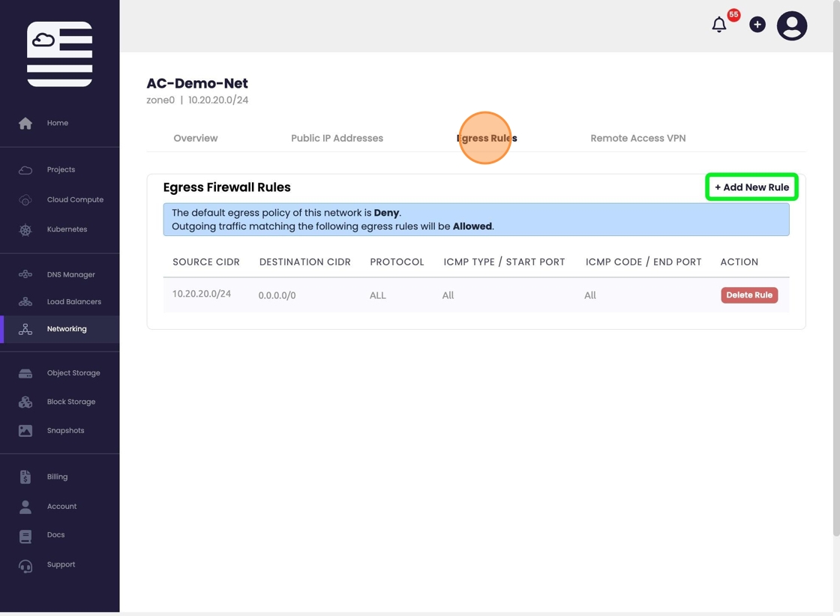Open Kubernetes helm wheel icon
Screen dimensions: 840x616
pyautogui.click(x=25, y=229)
